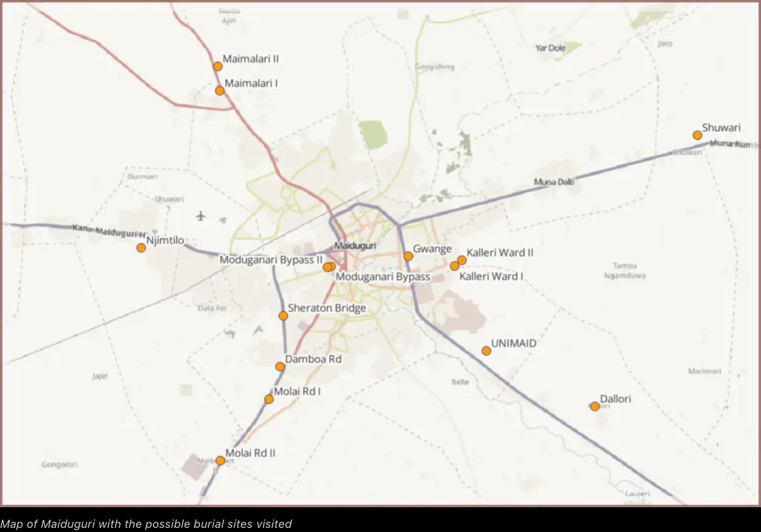
Task: Select the Gwange site marker
Action: pos(408,256)
